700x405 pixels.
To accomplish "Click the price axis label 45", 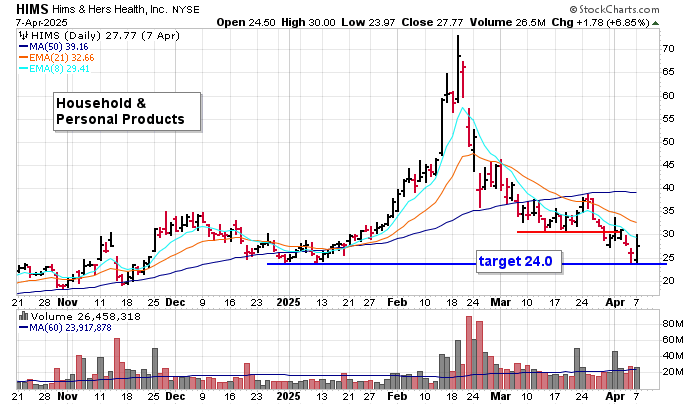I will click(x=668, y=165).
